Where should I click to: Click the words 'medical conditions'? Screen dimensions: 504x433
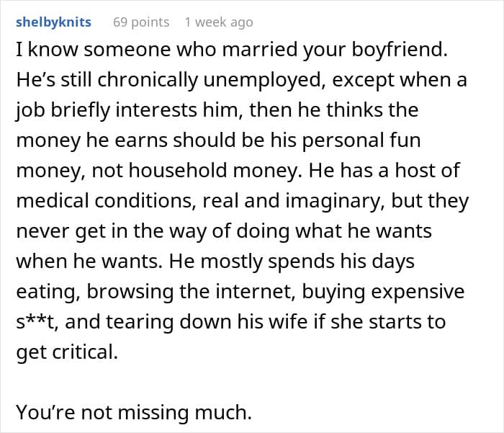coord(106,201)
